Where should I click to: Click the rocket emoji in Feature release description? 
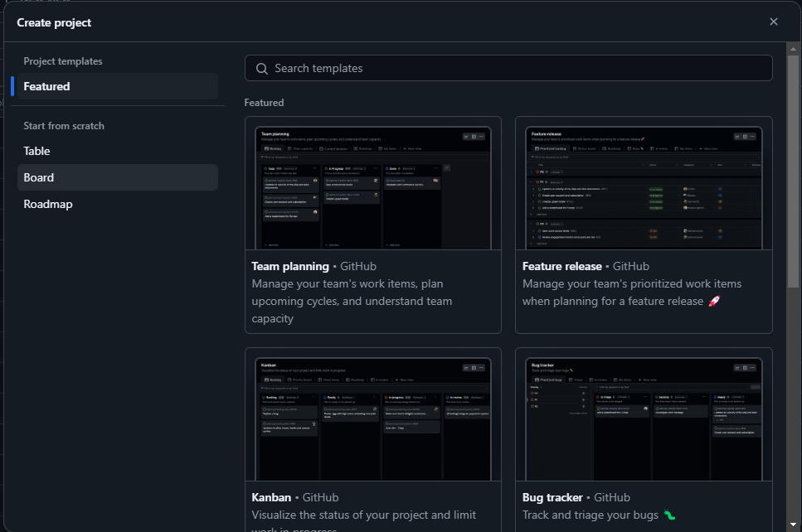pos(714,301)
